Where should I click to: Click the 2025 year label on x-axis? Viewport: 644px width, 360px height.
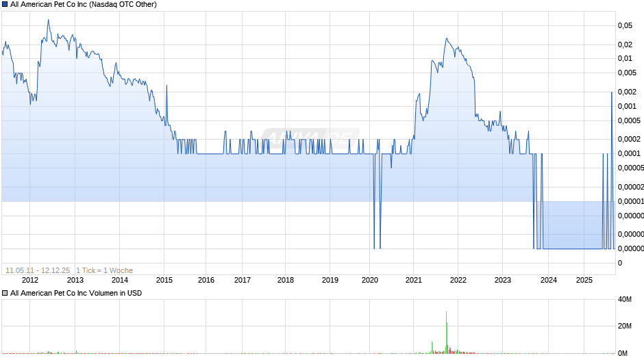point(584,280)
